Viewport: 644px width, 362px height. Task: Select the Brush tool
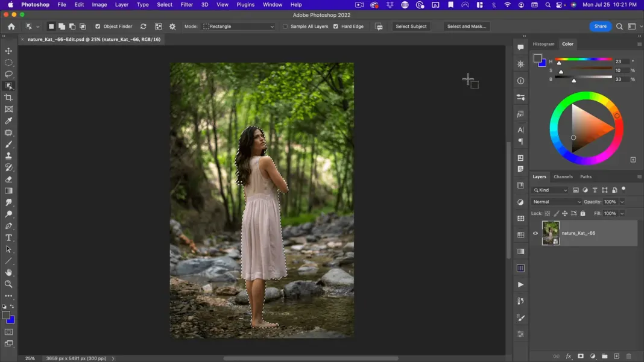click(x=8, y=145)
